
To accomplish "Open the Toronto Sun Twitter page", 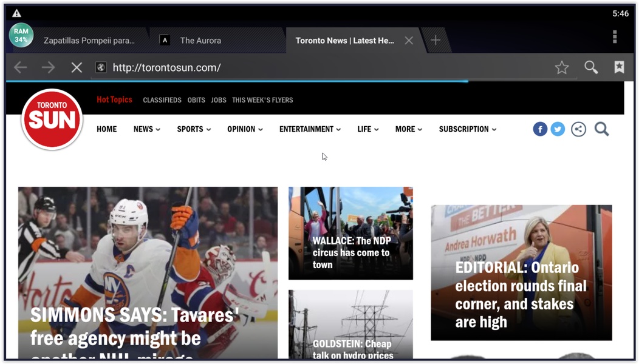I will coord(558,129).
